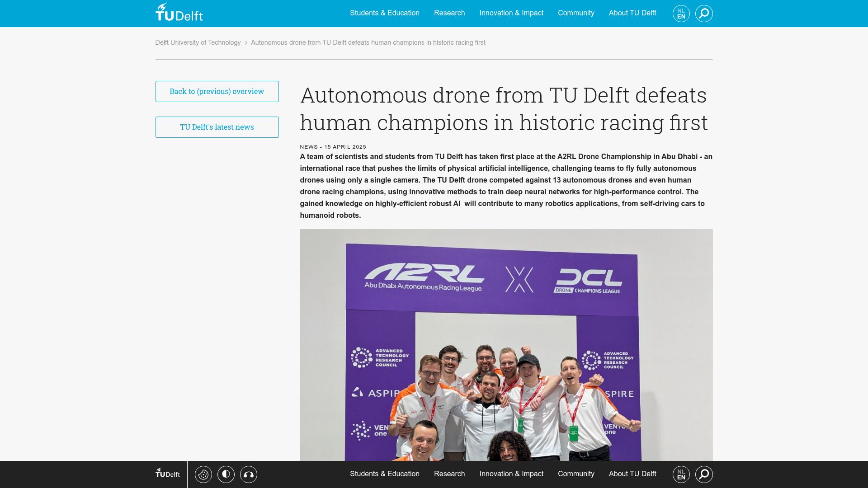Click the TU Delft logo in bottom bar
This screenshot has width=868, height=488.
point(168,473)
